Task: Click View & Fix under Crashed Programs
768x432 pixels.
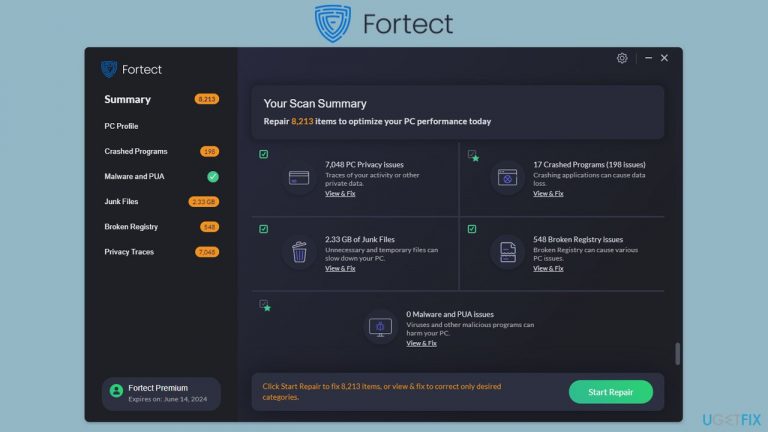Action: tap(548, 193)
